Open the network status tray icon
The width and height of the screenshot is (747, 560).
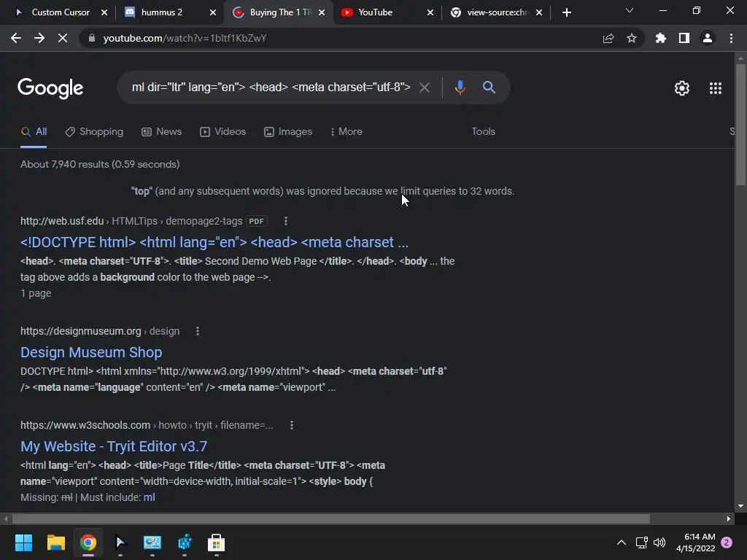click(641, 542)
